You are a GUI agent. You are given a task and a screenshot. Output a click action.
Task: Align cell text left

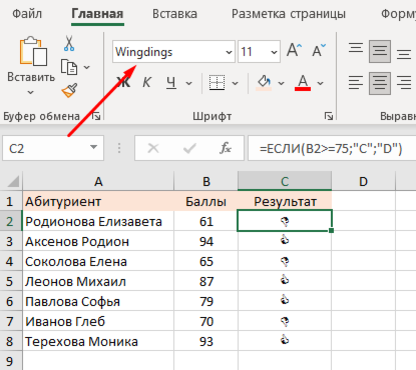coord(356,83)
